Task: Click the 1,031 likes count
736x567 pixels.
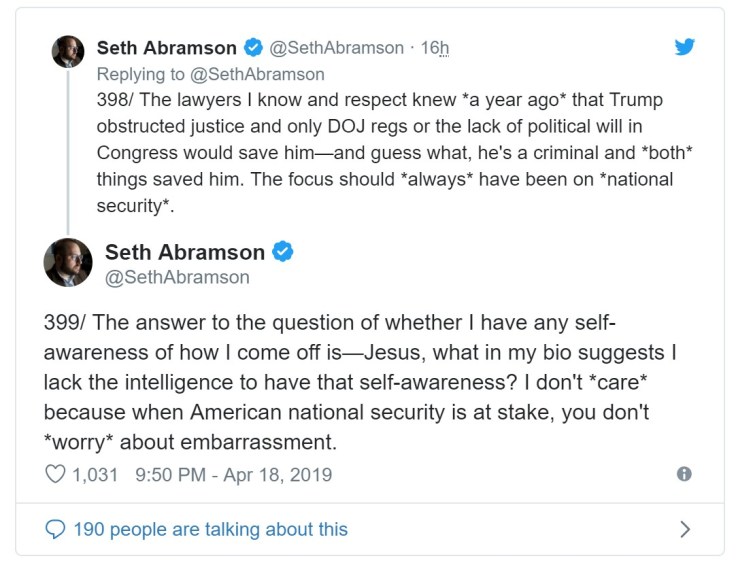Action: point(95,475)
